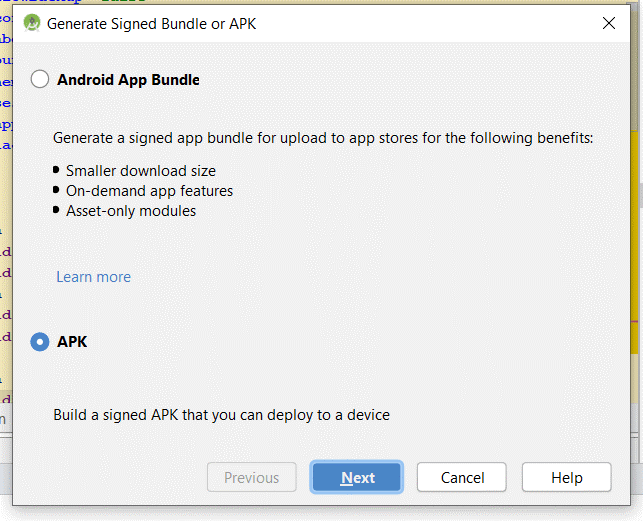Click the signed app bundle description text
The width and height of the screenshot is (643, 521).
(x=323, y=138)
